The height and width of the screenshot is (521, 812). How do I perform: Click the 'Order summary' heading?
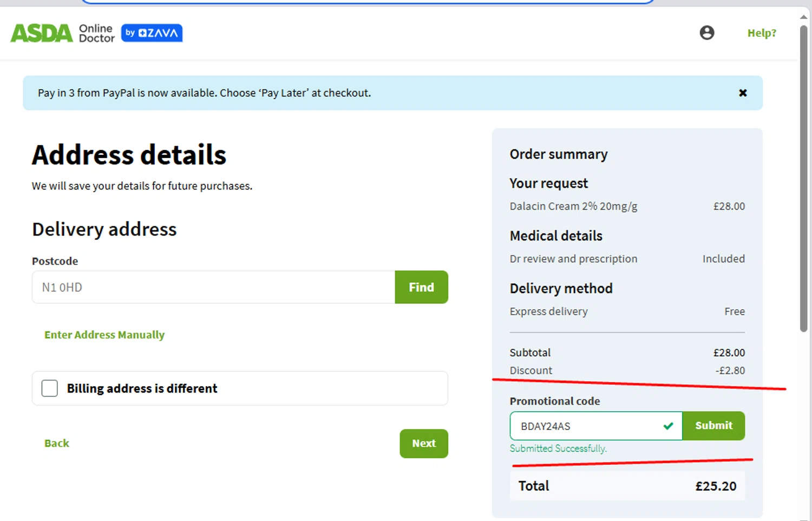[x=559, y=154]
